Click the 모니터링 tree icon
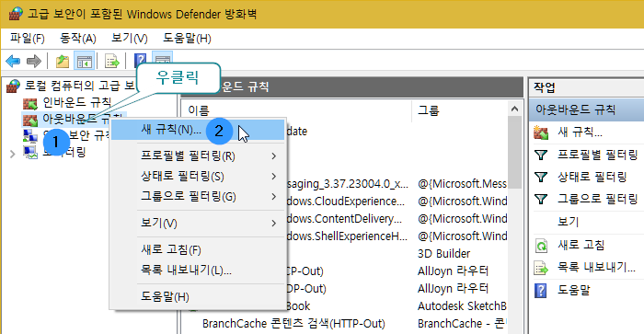 click(30, 153)
